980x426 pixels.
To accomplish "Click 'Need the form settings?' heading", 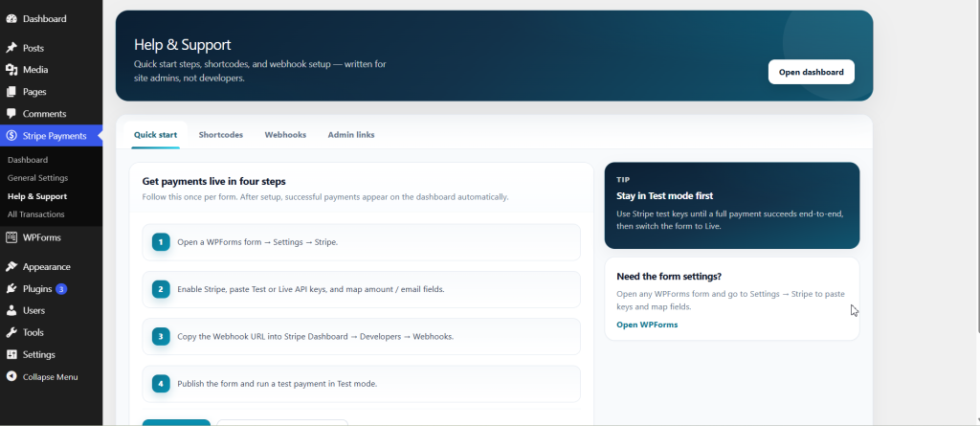I will [669, 277].
